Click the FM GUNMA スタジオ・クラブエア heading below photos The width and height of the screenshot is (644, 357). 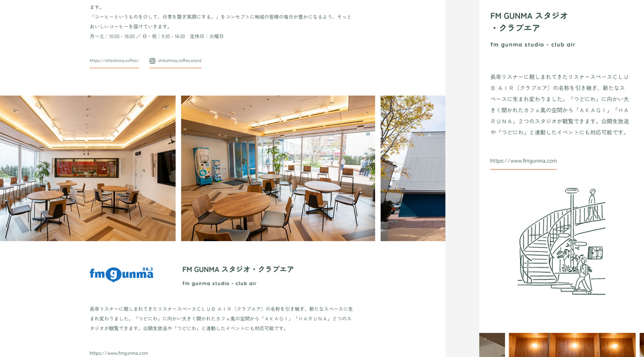[238, 269]
